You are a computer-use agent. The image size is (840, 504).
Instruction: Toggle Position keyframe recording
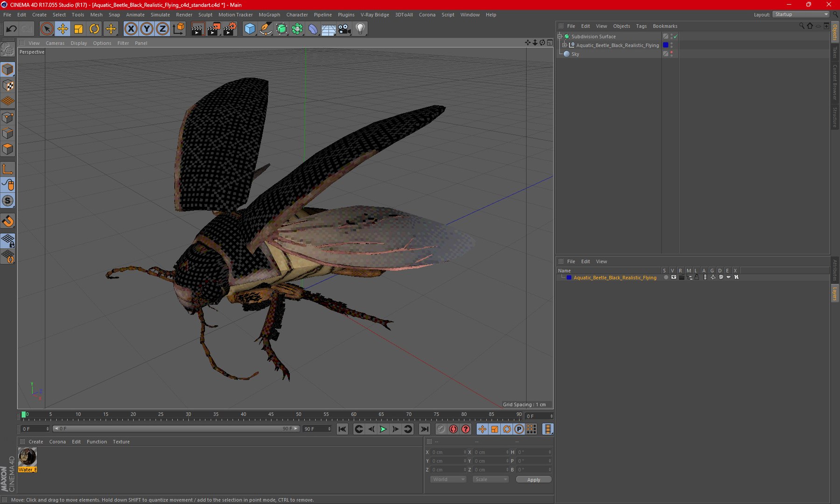(x=482, y=429)
